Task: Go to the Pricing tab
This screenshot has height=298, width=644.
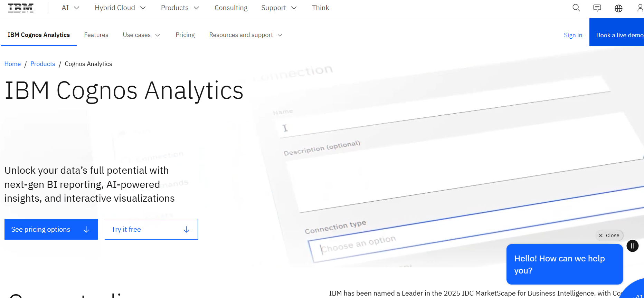Action: [185, 35]
